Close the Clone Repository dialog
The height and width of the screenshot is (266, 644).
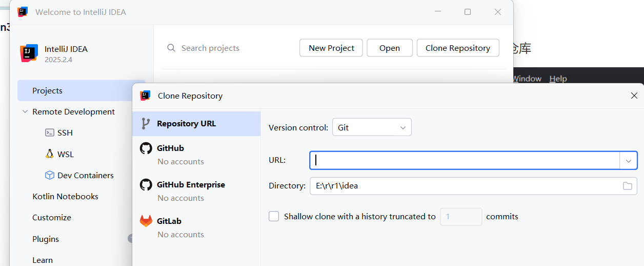(x=634, y=96)
